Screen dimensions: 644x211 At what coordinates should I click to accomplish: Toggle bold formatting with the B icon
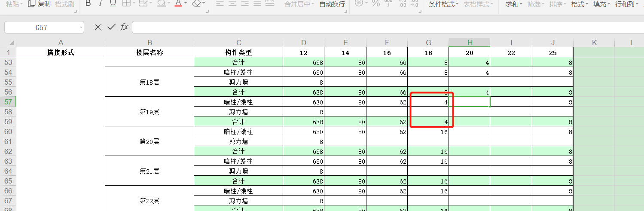[88, 4]
